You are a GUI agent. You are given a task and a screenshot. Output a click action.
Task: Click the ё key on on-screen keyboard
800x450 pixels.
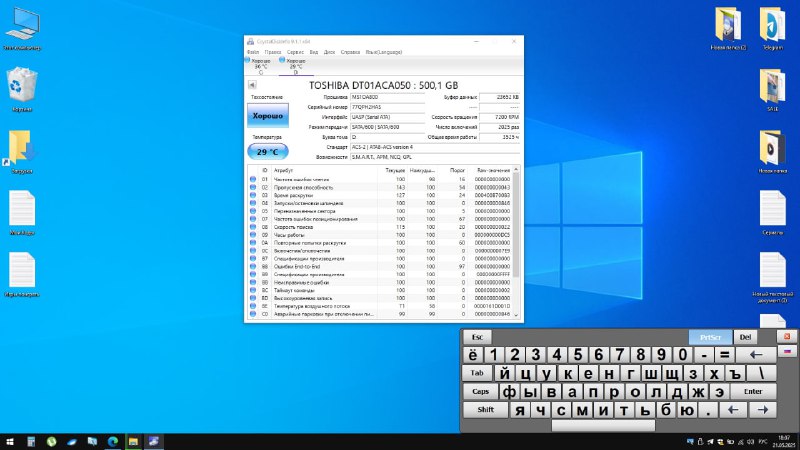click(x=473, y=355)
